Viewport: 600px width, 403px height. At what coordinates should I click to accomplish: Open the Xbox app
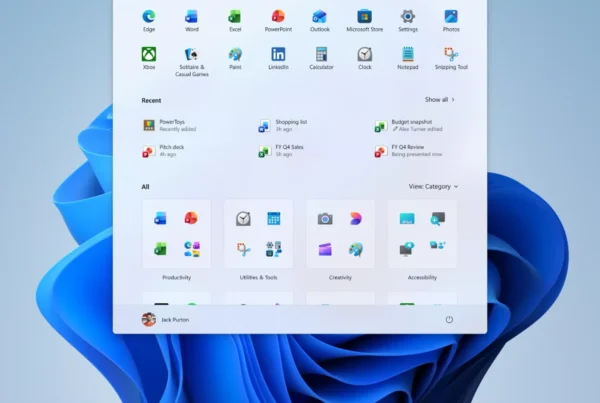(149, 58)
